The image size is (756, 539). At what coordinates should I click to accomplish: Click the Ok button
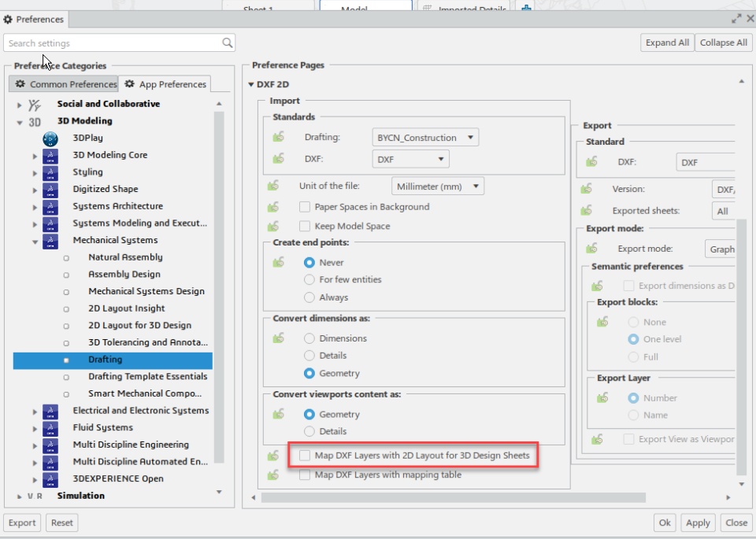coord(665,522)
